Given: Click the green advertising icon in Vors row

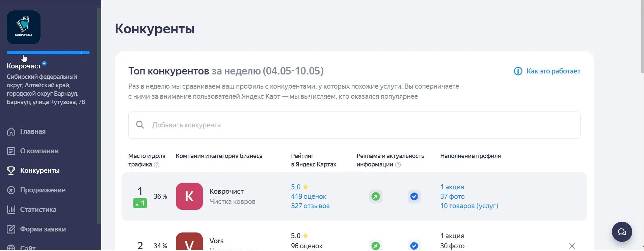Looking at the screenshot, I should [x=376, y=246].
